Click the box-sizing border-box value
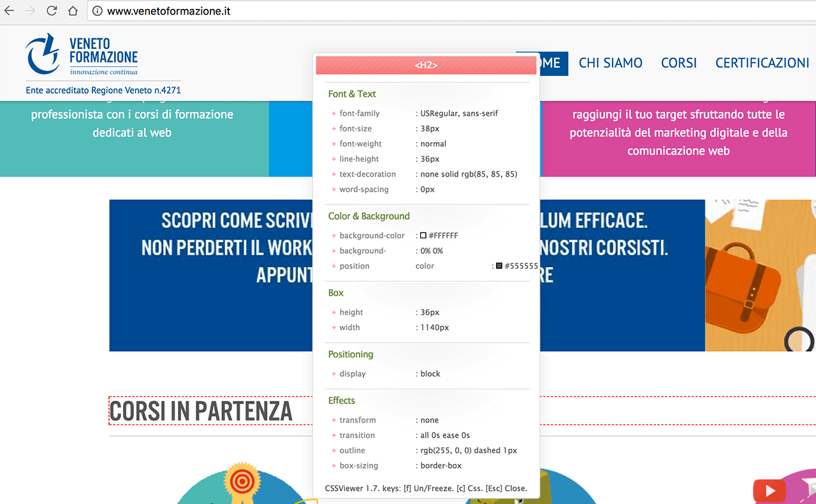 pyautogui.click(x=441, y=466)
